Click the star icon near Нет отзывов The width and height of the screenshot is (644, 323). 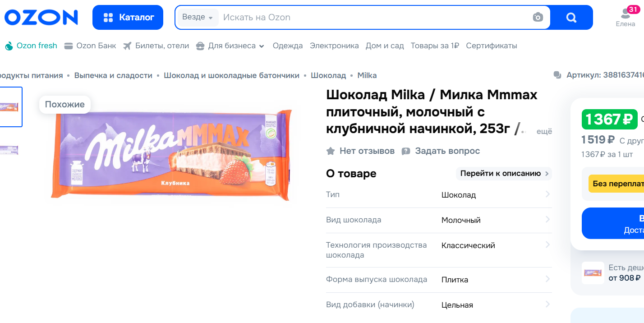(x=331, y=151)
